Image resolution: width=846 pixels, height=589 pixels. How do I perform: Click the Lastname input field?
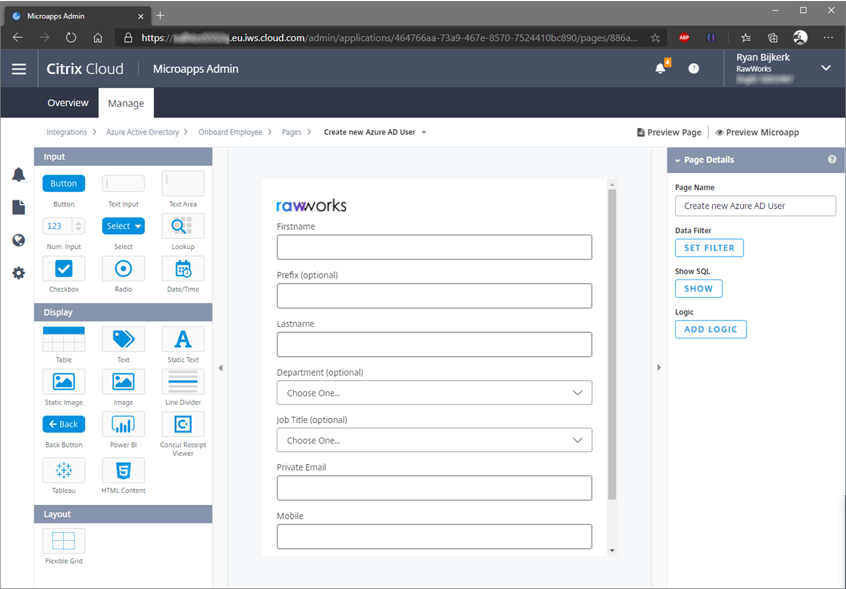(x=434, y=344)
